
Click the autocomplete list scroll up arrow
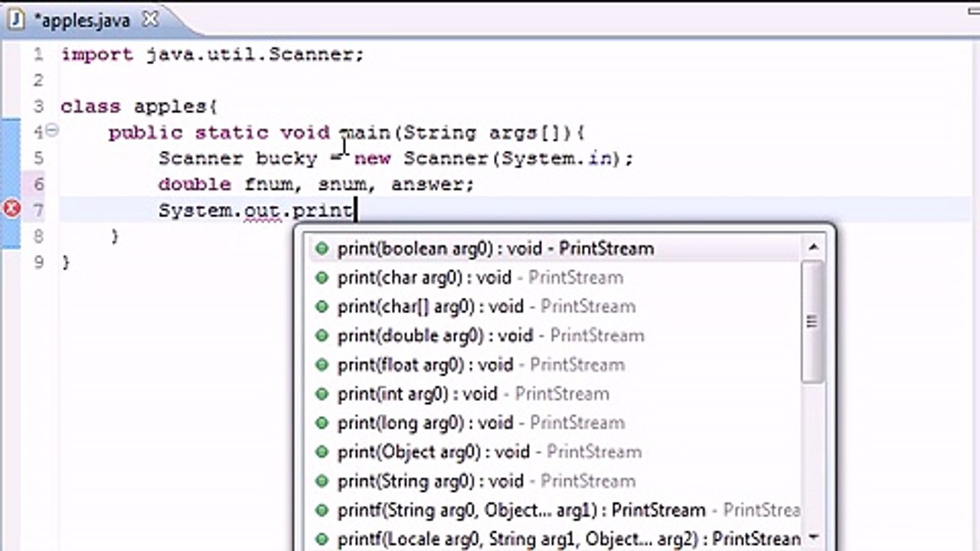(x=813, y=247)
